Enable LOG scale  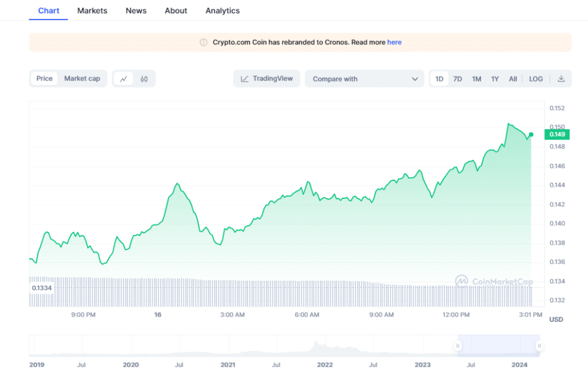tap(536, 79)
